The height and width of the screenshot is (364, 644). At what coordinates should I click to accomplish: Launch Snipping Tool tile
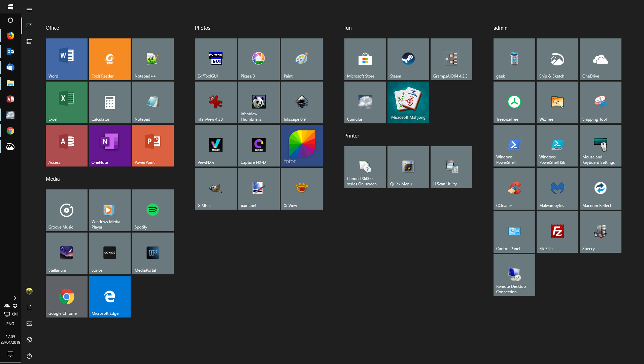click(x=601, y=102)
